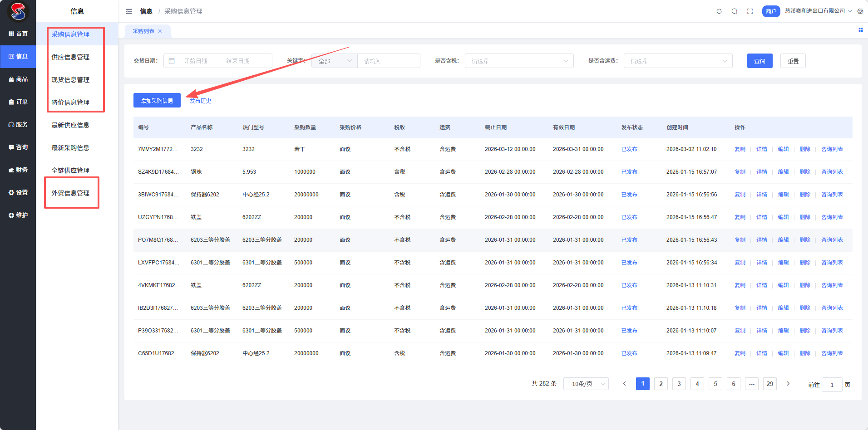Open the settings gear icon top right

[860, 11]
